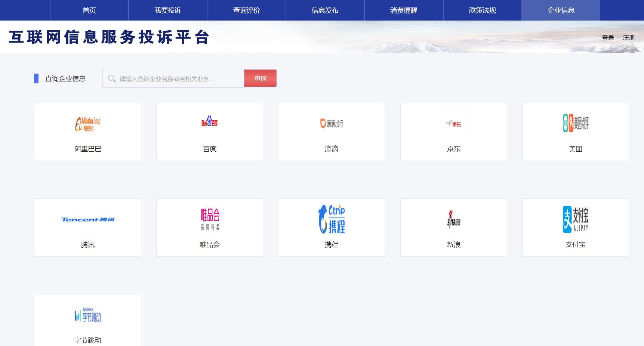
Task: Select the 携程 company name label
Action: 332,244
